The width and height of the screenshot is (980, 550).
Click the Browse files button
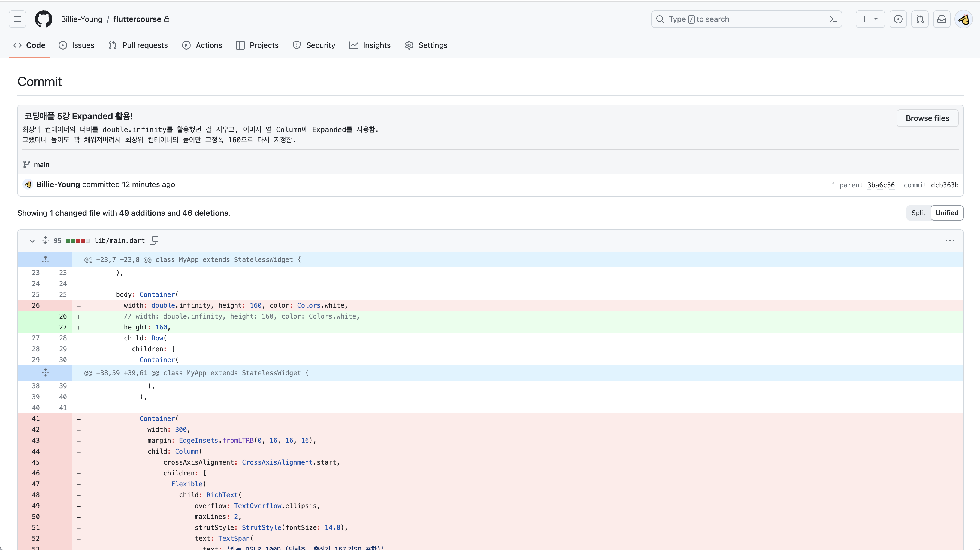tap(927, 118)
